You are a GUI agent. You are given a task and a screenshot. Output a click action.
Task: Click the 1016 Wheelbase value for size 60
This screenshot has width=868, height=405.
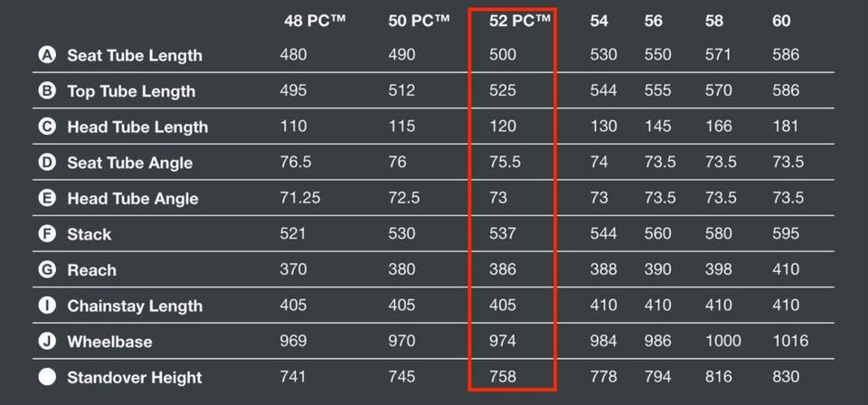click(x=790, y=341)
